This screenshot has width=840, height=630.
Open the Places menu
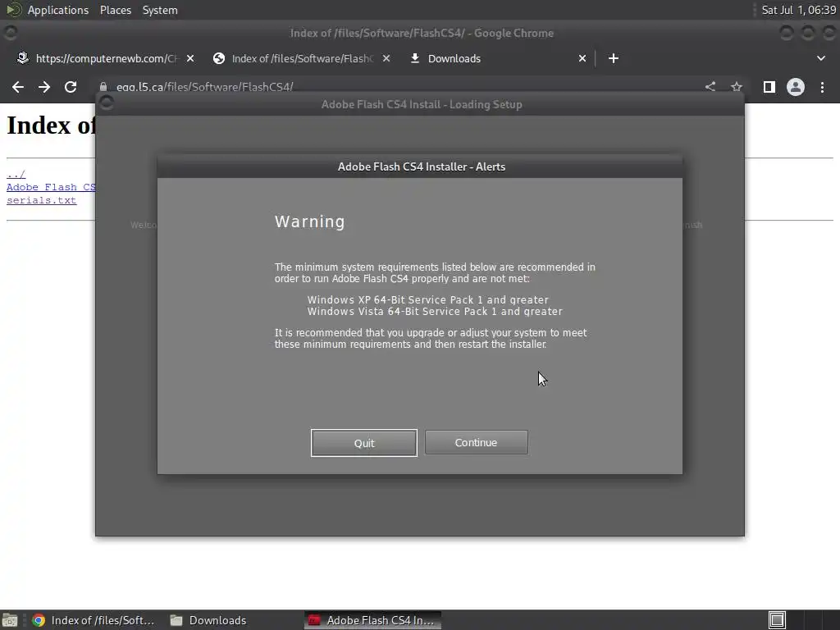click(x=115, y=10)
